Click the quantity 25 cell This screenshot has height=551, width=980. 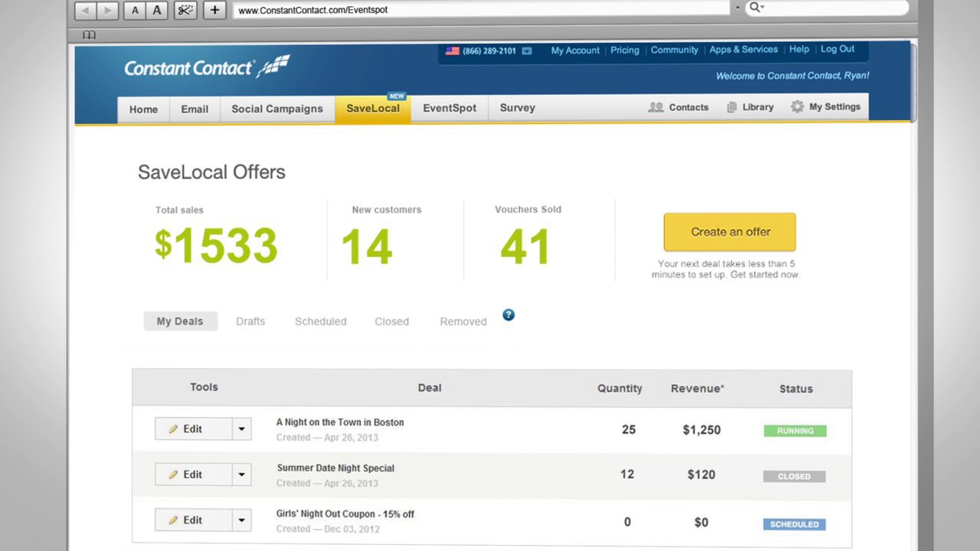(x=629, y=430)
